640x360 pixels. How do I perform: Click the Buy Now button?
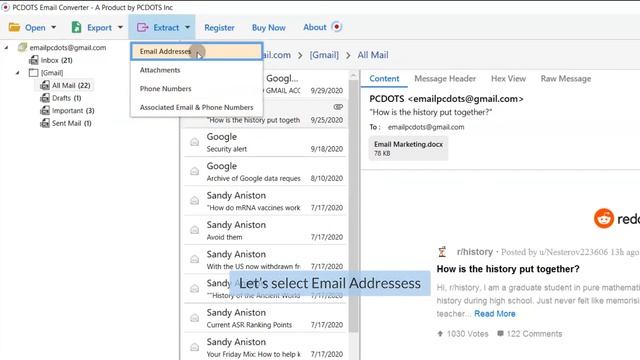(269, 28)
